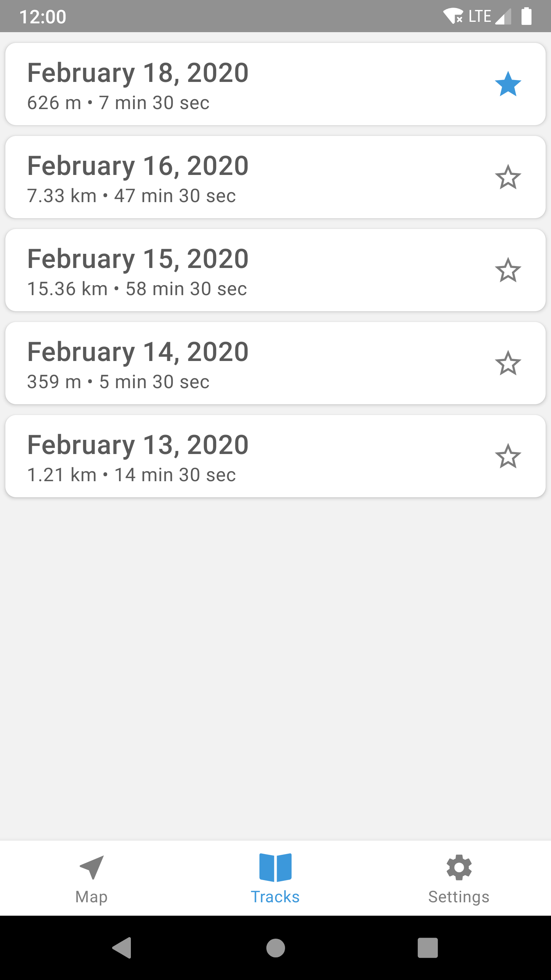Open the February 18, 2020 track title
This screenshot has width=551, height=980.
(138, 73)
